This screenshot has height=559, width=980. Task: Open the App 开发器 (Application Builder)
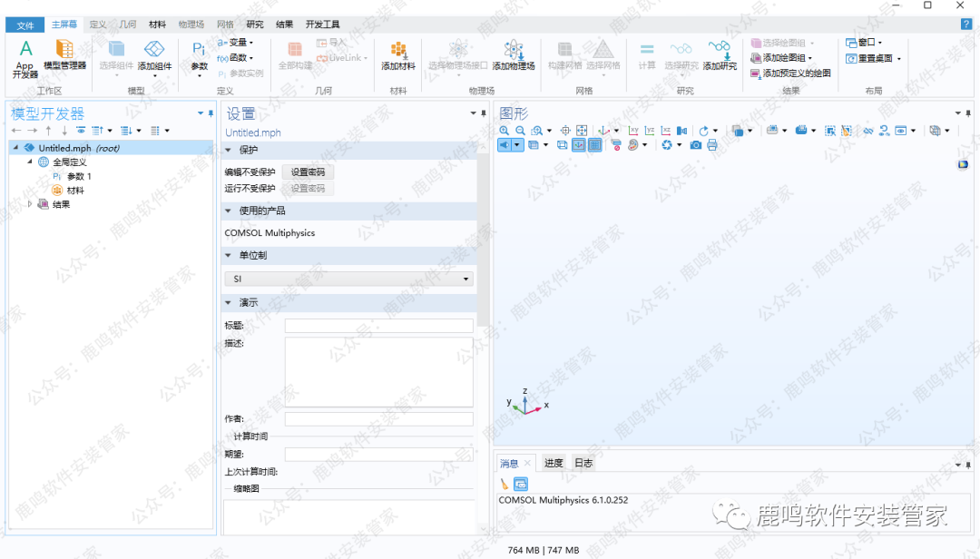click(24, 56)
